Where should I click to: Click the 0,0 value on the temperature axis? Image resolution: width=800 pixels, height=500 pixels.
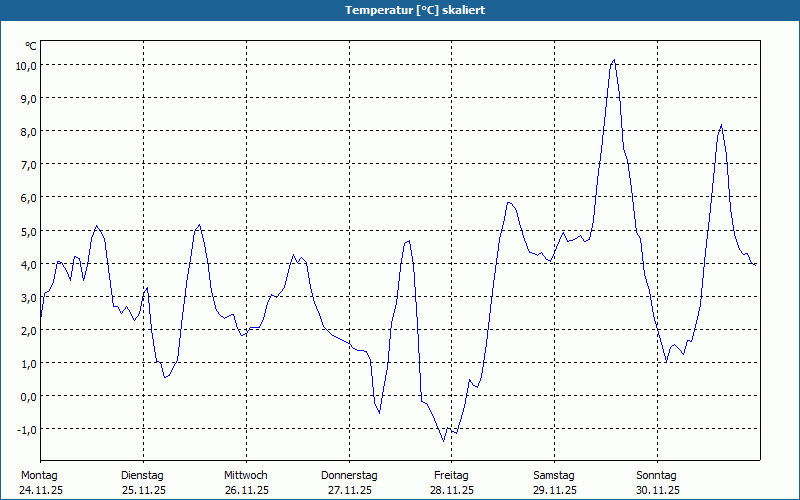pos(29,397)
